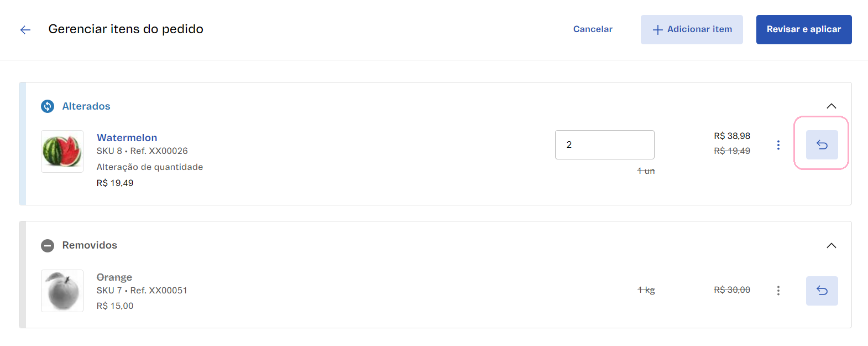Select the Removidos section header
The image size is (868, 346).
coord(90,245)
